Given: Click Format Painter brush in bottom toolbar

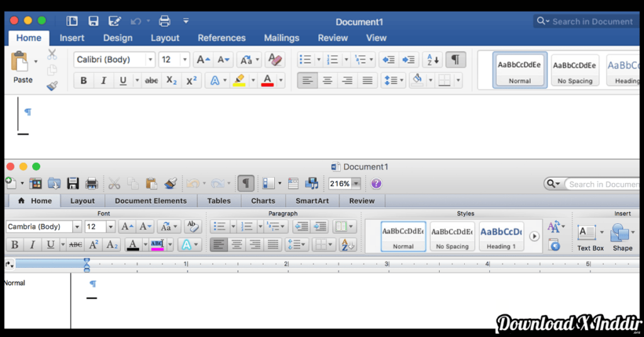Looking at the screenshot, I should click(x=170, y=184).
